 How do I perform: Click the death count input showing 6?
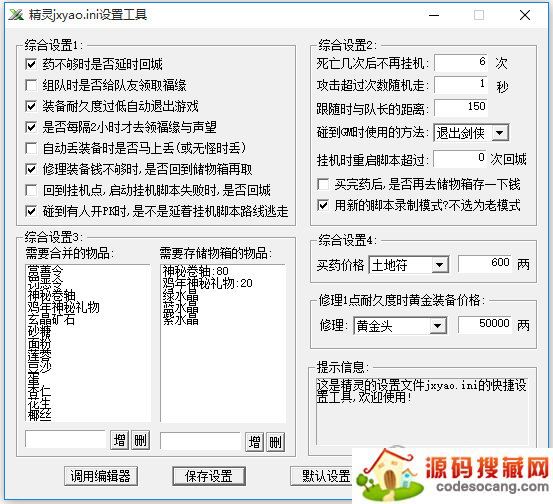[461, 63]
